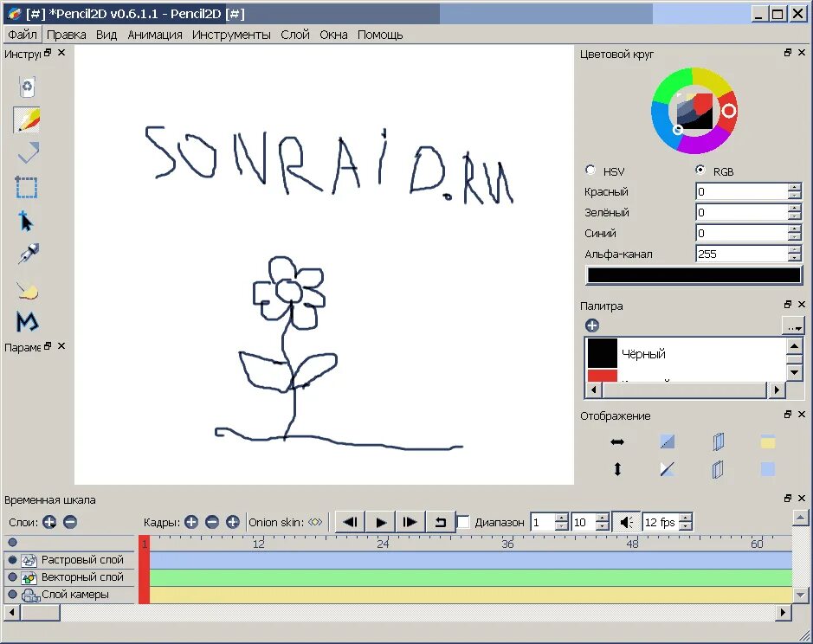Open the Помощь menu
The image size is (813, 644).
380,35
